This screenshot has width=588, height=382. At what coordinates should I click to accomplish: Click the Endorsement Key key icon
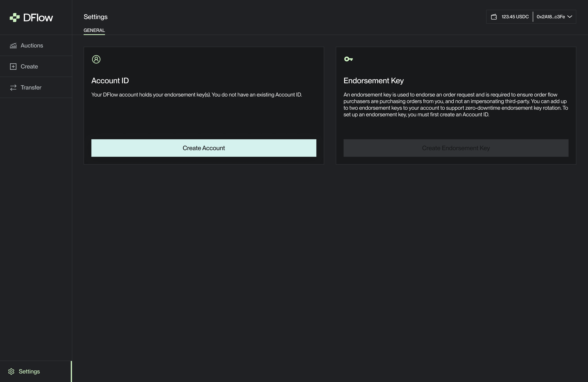click(x=348, y=59)
